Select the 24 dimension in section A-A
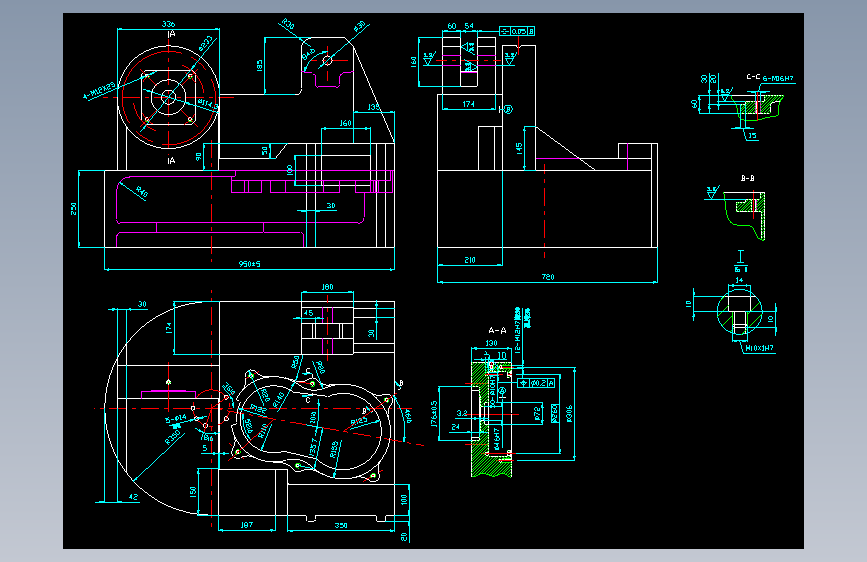Screen dimensions: 867x562 coord(456,426)
